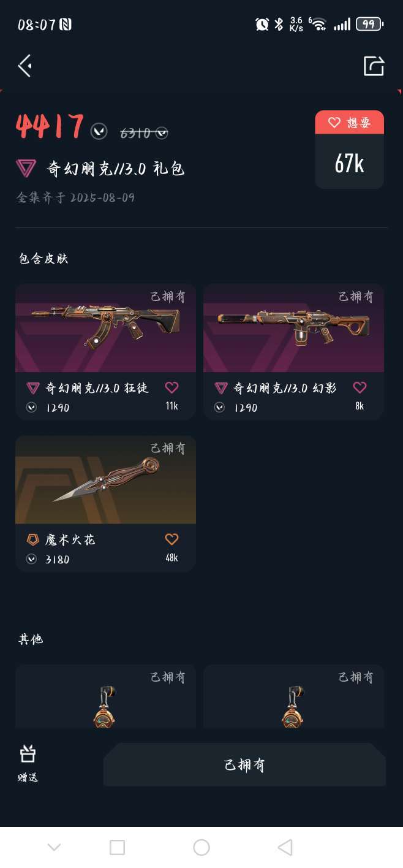Tap the back arrow icon
The width and height of the screenshot is (403, 868).
pos(25,66)
